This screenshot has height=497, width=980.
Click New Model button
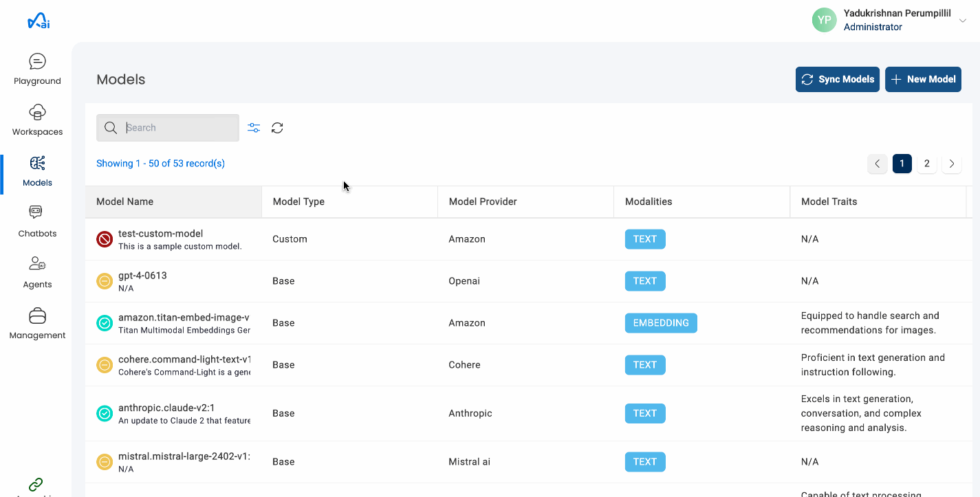click(x=923, y=79)
